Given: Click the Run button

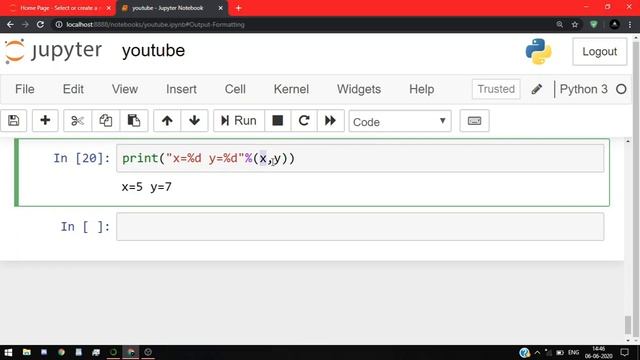Looking at the screenshot, I should [x=239, y=121].
